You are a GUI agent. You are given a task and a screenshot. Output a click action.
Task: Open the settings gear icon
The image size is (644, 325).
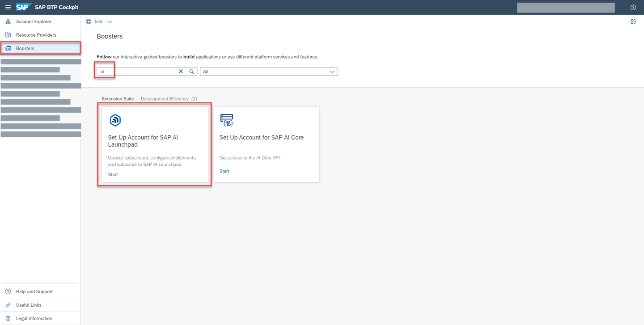[633, 21]
